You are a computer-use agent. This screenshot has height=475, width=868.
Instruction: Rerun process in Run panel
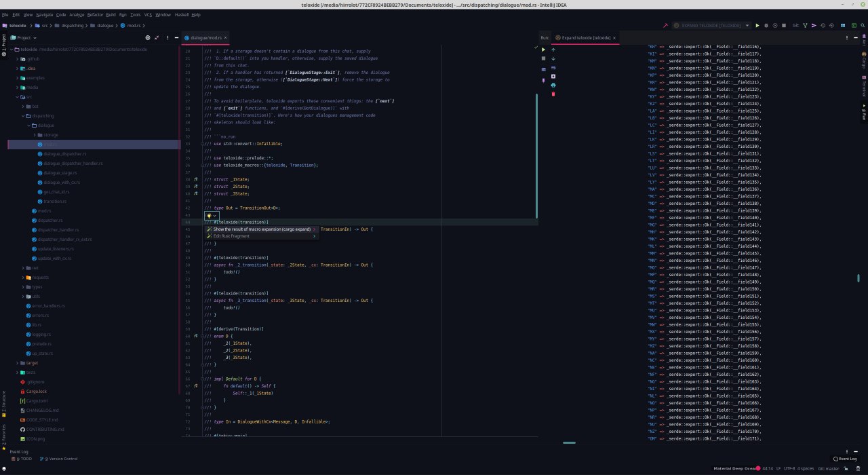[x=543, y=50]
